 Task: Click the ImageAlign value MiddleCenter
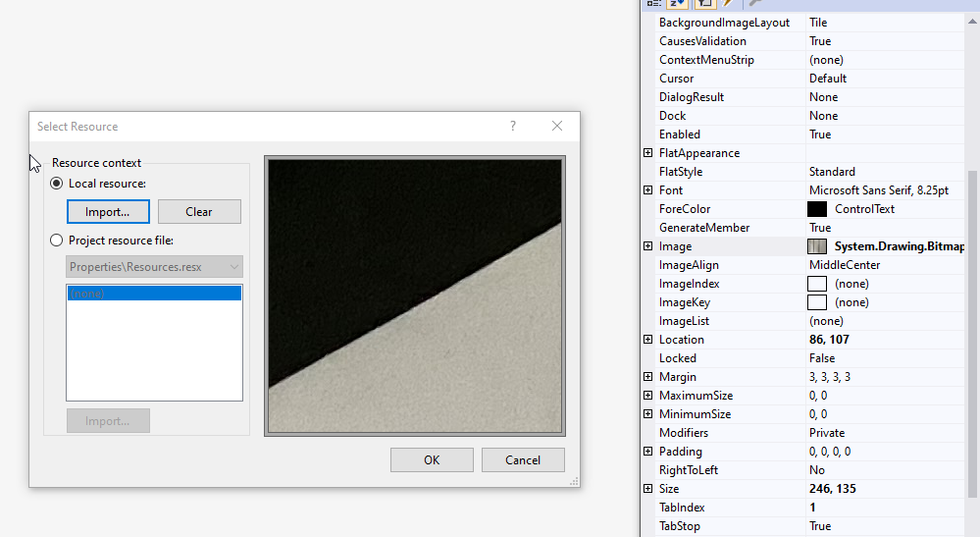tap(845, 265)
